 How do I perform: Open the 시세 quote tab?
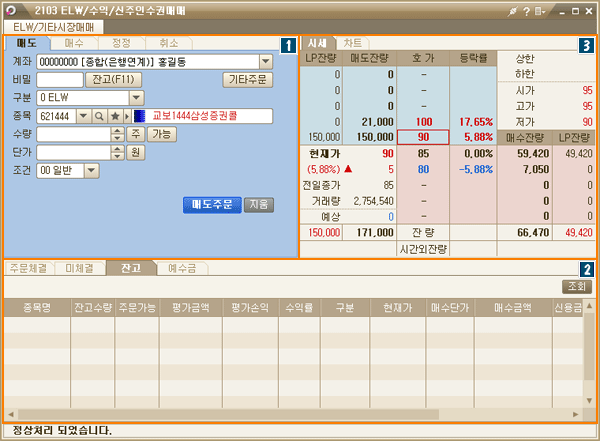click(x=317, y=43)
